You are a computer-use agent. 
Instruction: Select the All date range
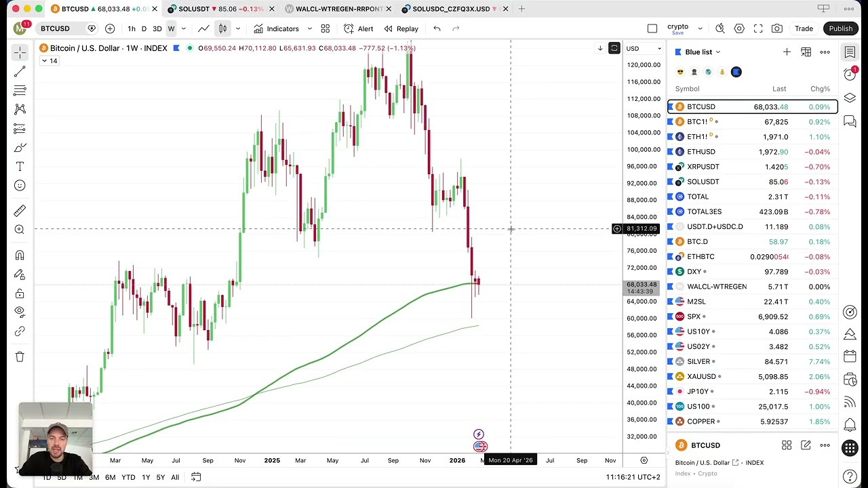175,477
